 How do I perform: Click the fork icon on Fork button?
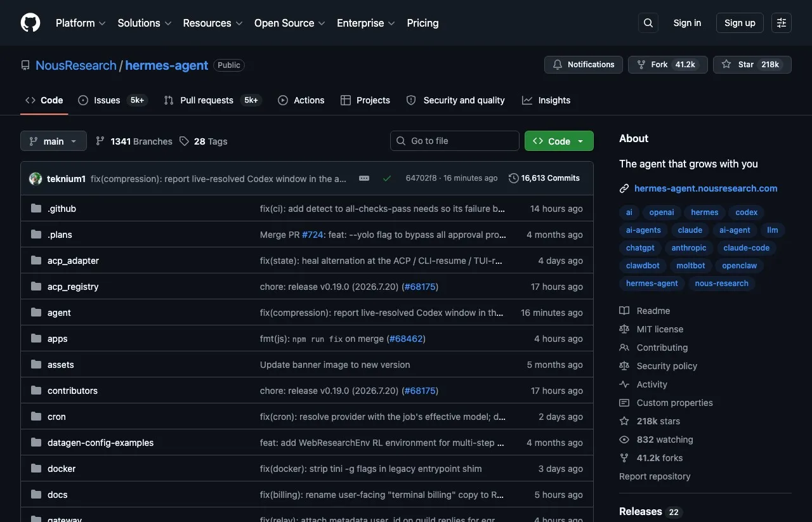pos(641,65)
